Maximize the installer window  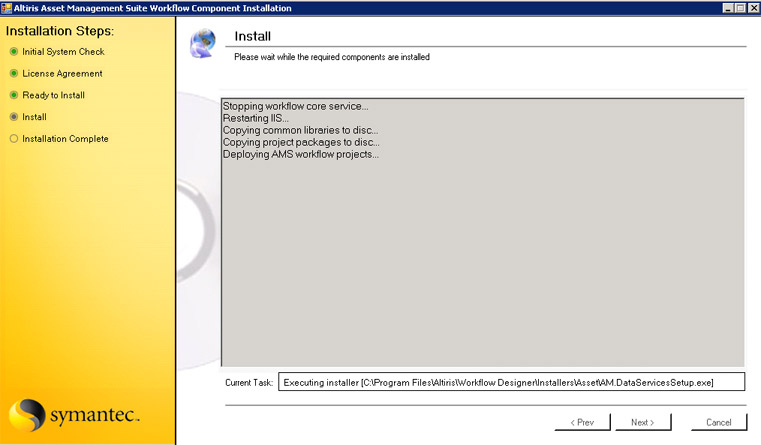point(740,8)
